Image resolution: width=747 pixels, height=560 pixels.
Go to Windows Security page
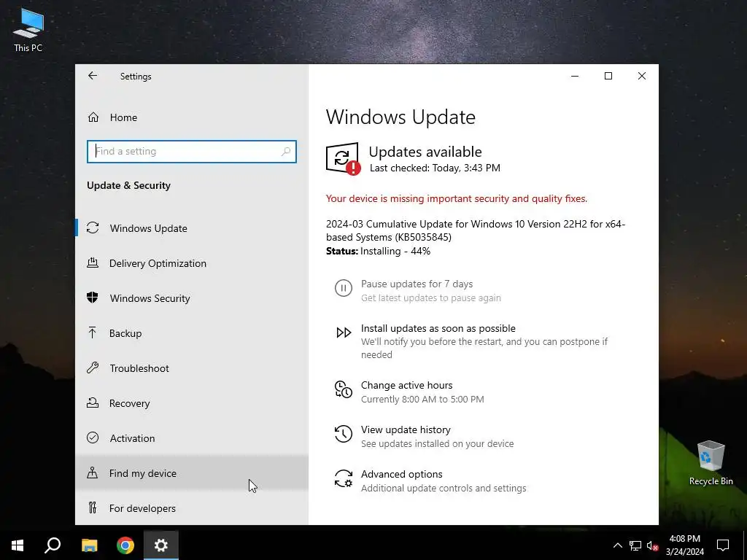point(192,298)
